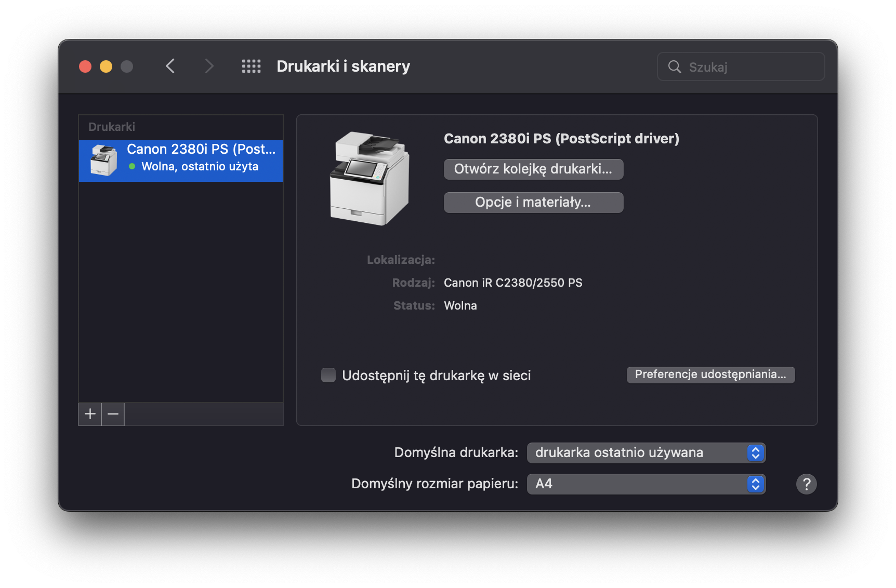Click the add printer plus button
The height and width of the screenshot is (588, 896).
[90, 414]
